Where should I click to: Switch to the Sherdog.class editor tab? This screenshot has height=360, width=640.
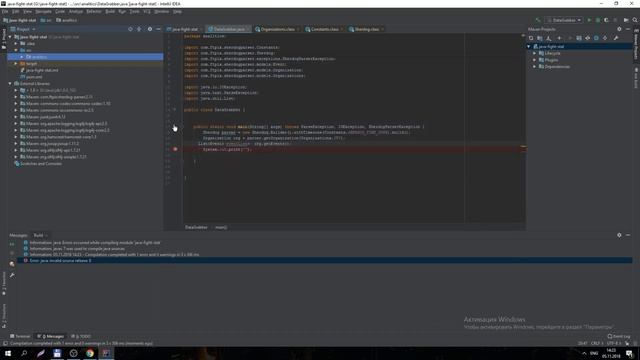point(366,29)
